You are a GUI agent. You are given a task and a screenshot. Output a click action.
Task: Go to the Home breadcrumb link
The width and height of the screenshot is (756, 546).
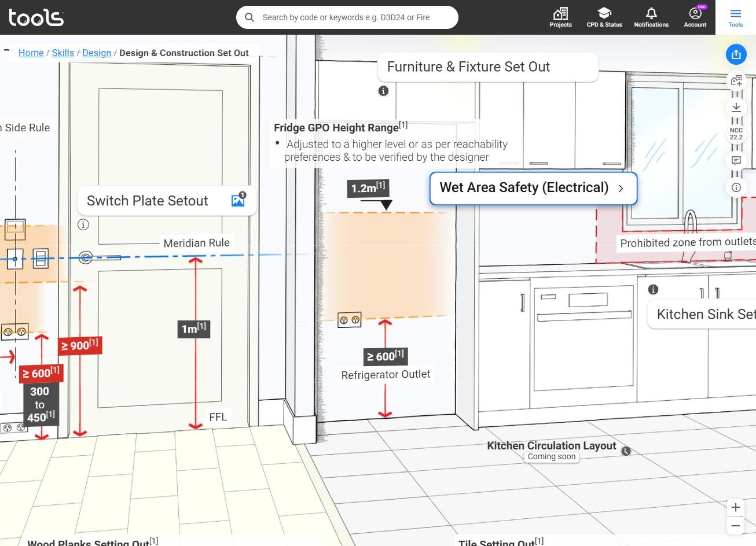tap(31, 53)
